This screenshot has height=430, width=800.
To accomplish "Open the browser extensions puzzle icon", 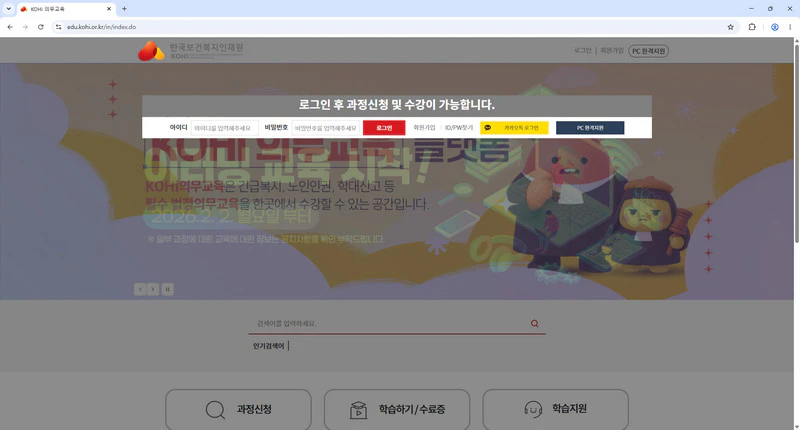I will coord(752,27).
